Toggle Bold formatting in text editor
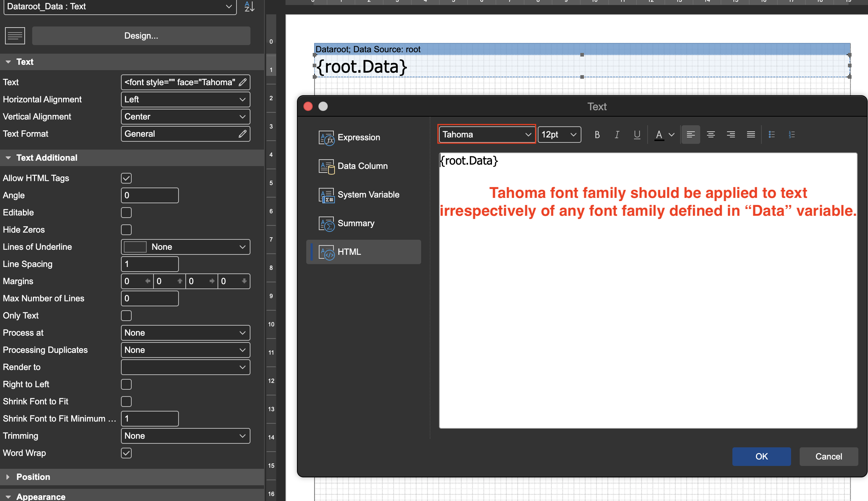Image resolution: width=868 pixels, height=501 pixels. (597, 135)
